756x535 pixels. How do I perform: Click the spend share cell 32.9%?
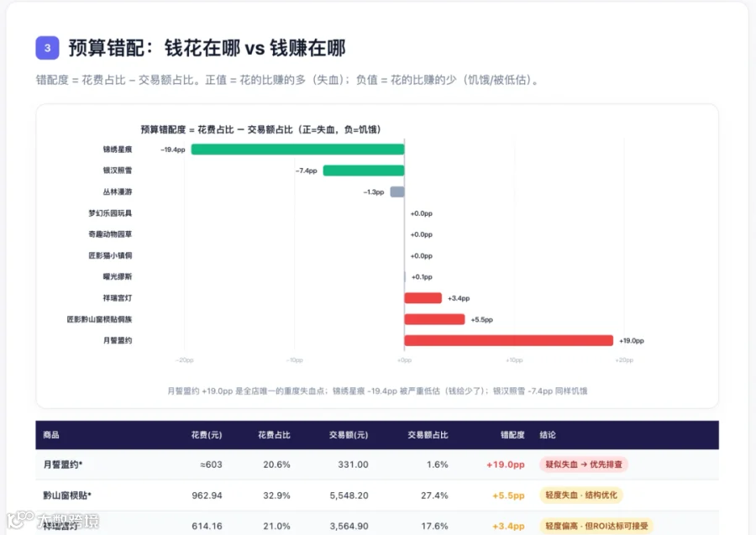tap(276, 496)
